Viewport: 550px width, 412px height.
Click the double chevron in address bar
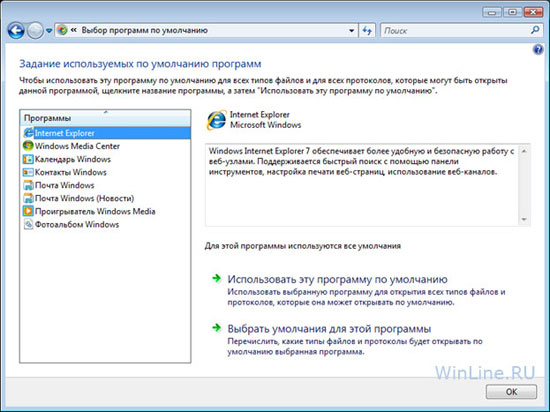(x=73, y=30)
